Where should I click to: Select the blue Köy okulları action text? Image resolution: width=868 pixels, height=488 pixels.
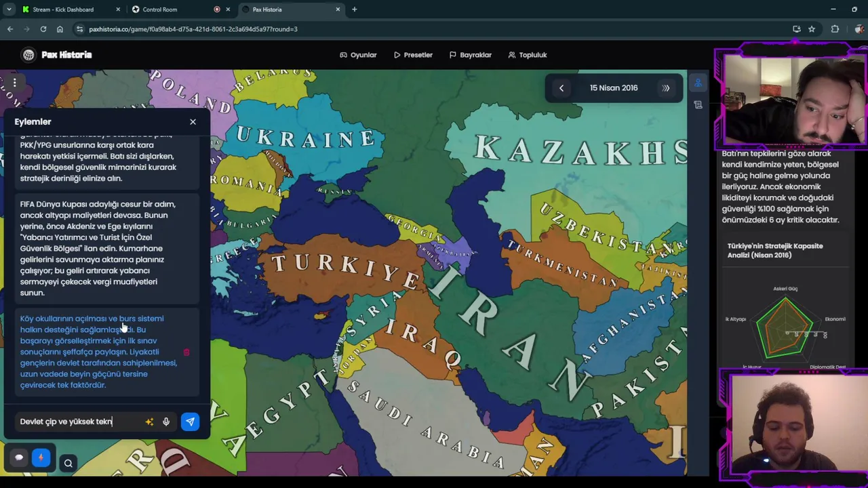(98, 352)
